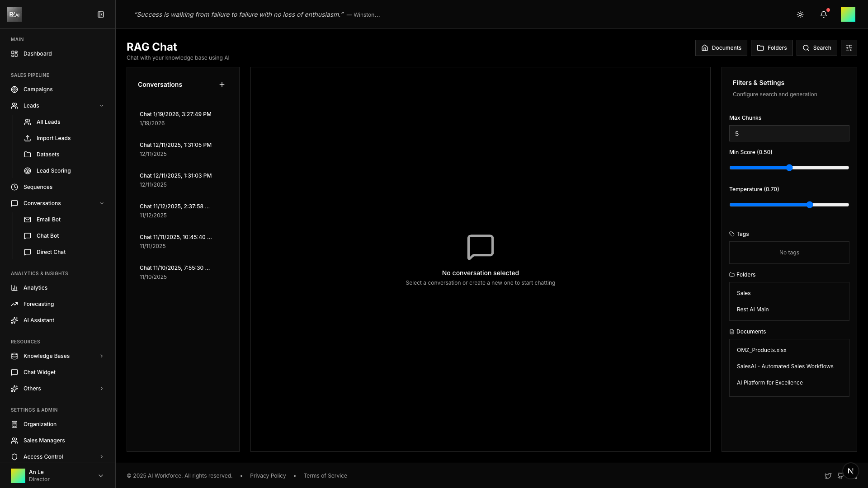Open An Le profile dropdown

100,476
